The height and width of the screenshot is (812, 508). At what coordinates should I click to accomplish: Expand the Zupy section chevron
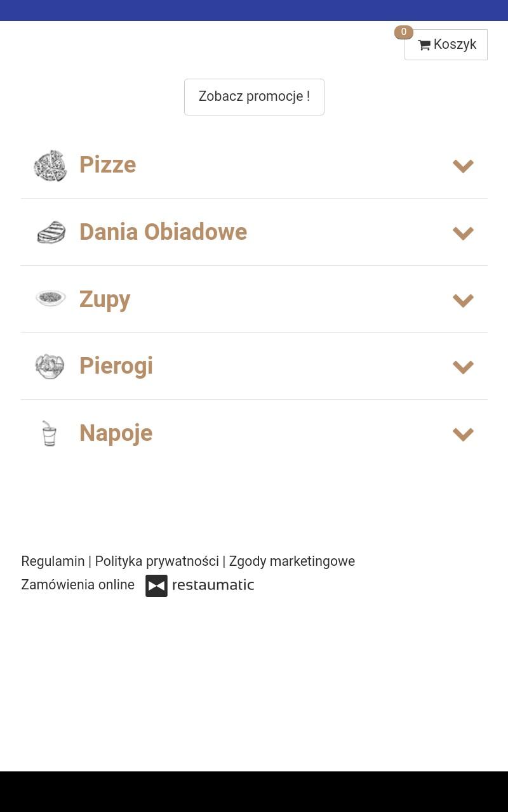click(x=463, y=300)
